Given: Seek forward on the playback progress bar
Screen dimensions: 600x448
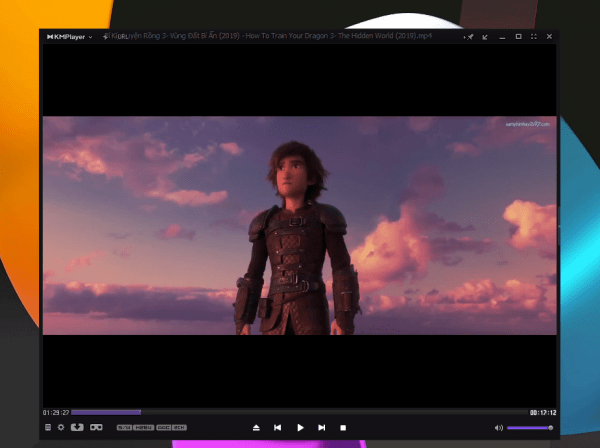Looking at the screenshot, I should pyautogui.click(x=300, y=412).
